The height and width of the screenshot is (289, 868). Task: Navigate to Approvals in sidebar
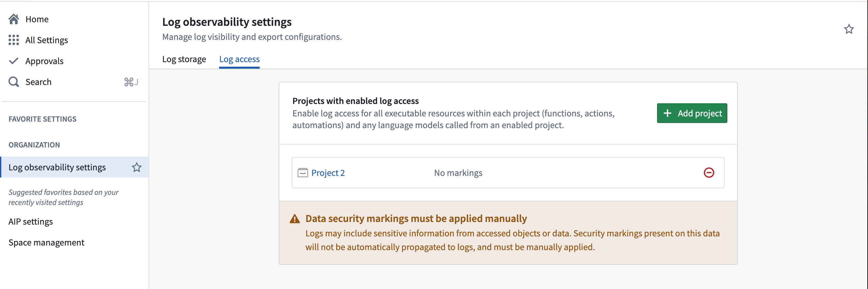(x=44, y=61)
